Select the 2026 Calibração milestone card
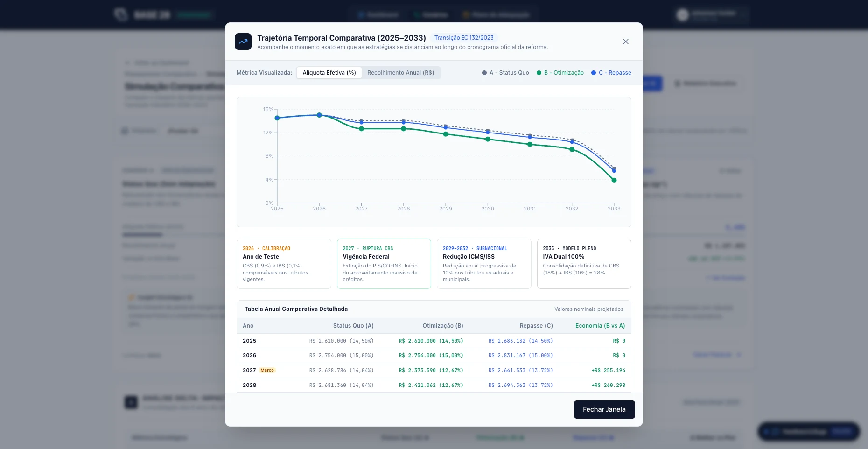The height and width of the screenshot is (449, 868). click(x=284, y=264)
